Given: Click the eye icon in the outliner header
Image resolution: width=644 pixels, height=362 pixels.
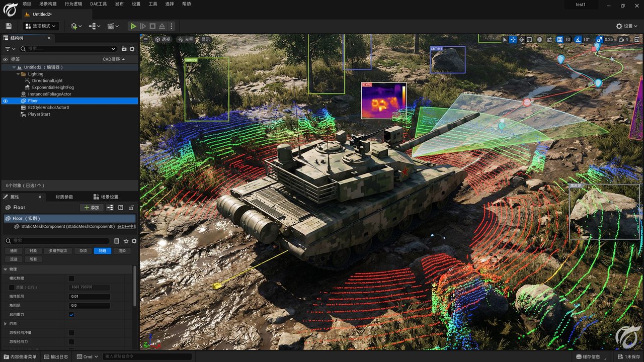Looking at the screenshot, I should (x=6, y=59).
